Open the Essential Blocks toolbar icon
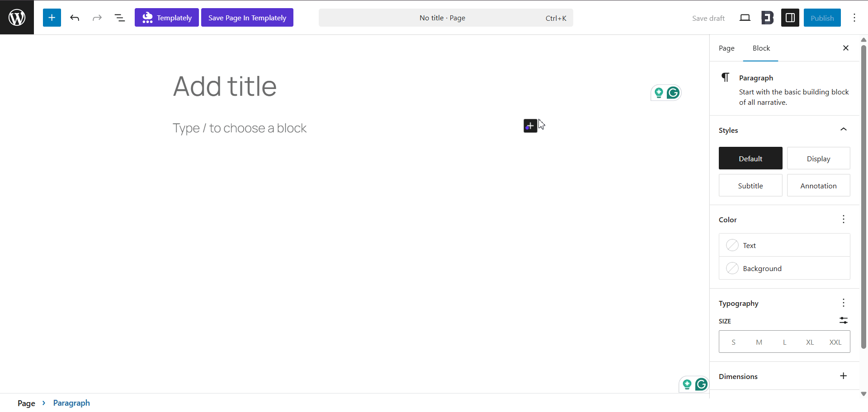Image resolution: width=868 pixels, height=412 pixels. point(767,18)
